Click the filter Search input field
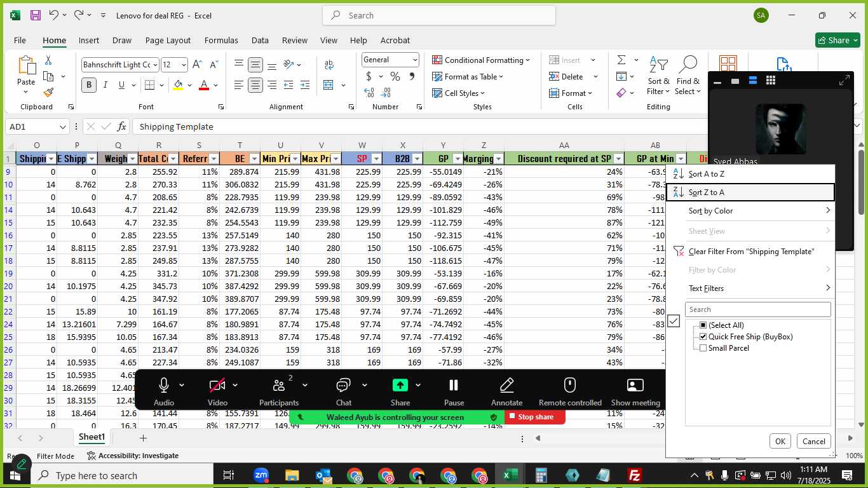This screenshot has width=868, height=488. tap(758, 309)
